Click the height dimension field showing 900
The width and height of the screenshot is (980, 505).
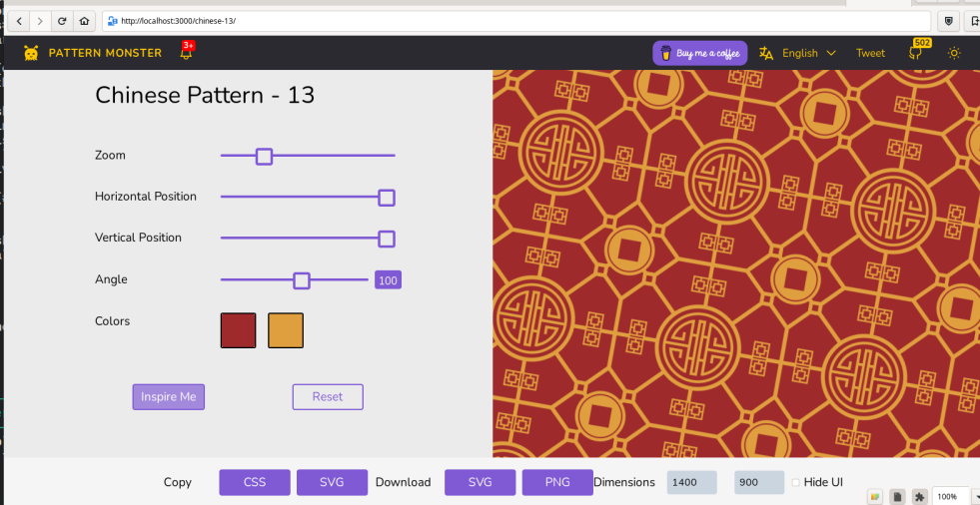click(x=759, y=482)
